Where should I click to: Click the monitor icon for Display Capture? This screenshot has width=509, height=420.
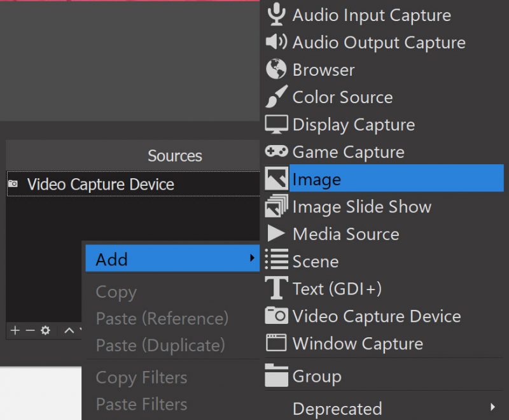pos(276,125)
